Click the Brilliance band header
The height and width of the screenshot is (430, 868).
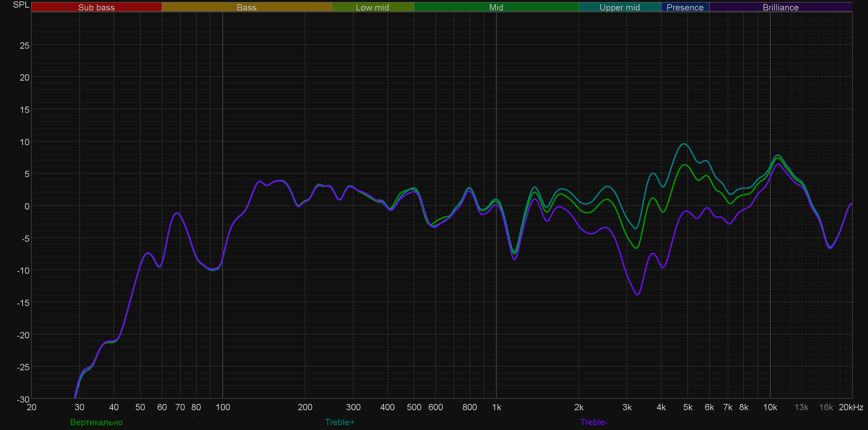[x=781, y=7]
